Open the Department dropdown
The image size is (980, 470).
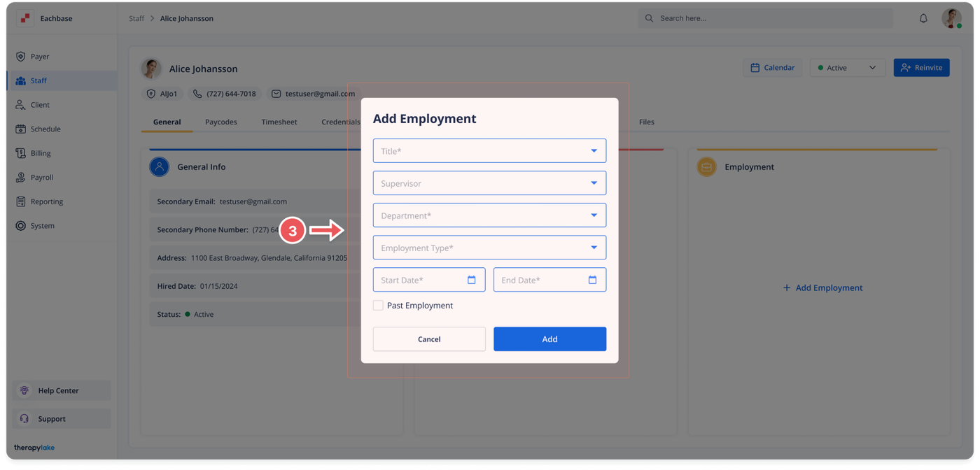(489, 215)
